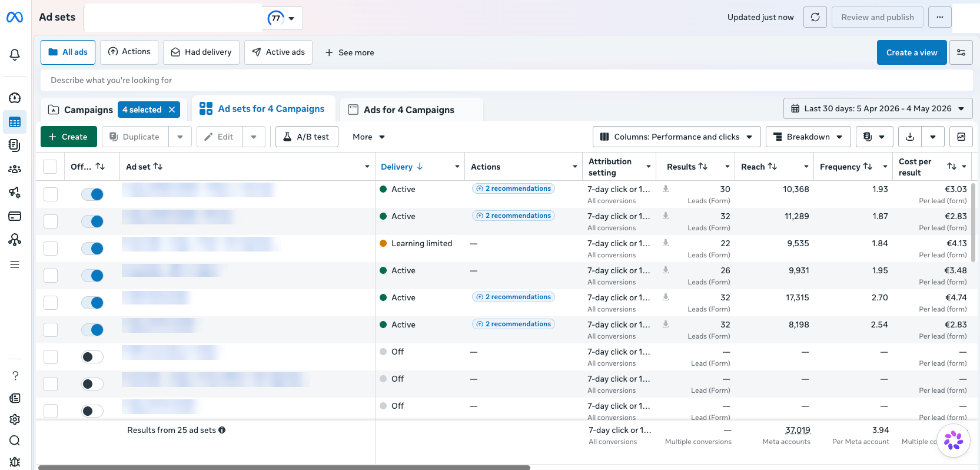Open All tools hamburger icon
This screenshot has height=470, width=980.
pos(15,264)
